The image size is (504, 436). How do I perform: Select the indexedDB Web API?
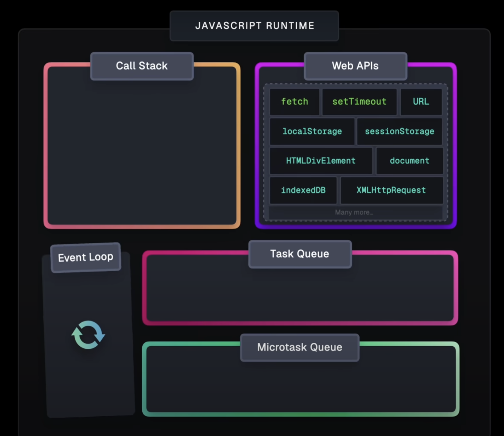coord(303,190)
